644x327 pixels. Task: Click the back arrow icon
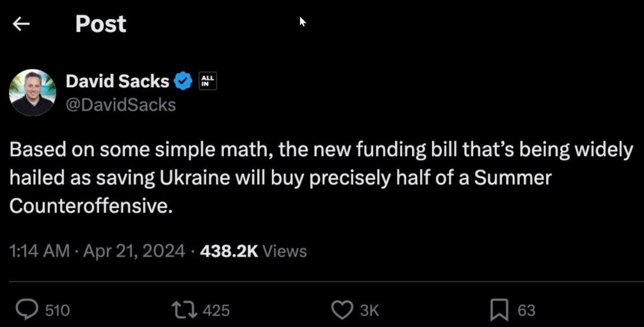click(x=21, y=24)
